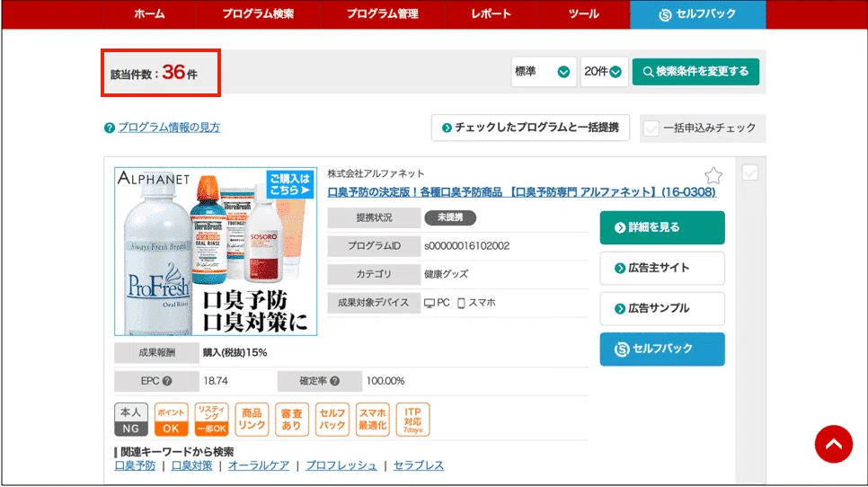Click the スマホ最適化 badge icon
Viewport: 868px width, 487px height.
[373, 419]
